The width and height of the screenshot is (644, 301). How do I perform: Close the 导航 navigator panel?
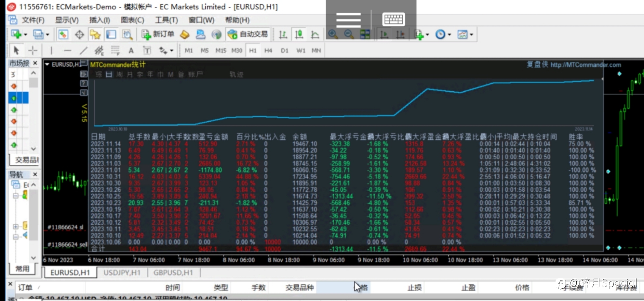coord(35,175)
